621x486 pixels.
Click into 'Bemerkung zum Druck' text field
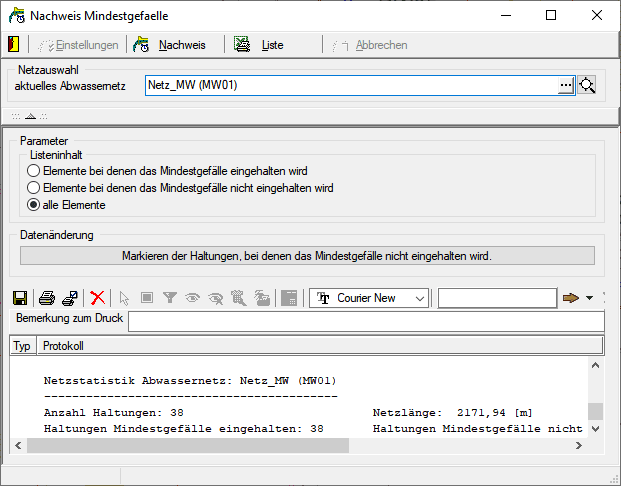click(365, 321)
